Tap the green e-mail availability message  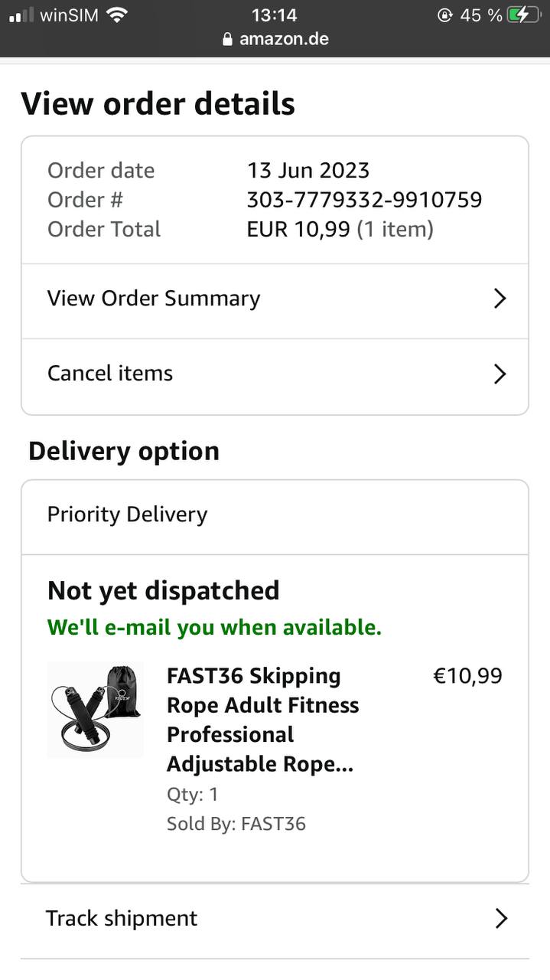pos(214,628)
